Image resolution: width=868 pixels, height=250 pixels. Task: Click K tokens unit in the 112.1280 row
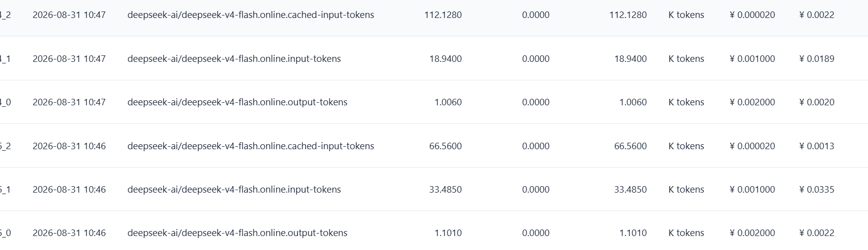(686, 15)
